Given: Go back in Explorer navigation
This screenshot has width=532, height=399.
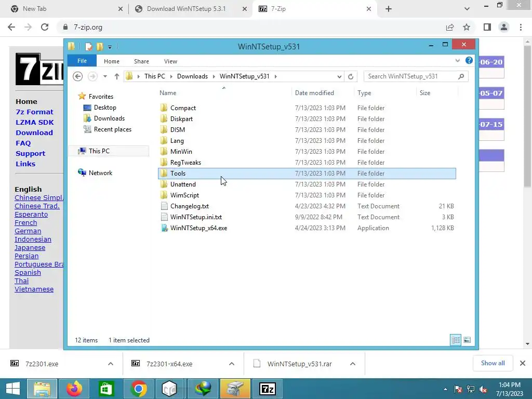Looking at the screenshot, I should [x=78, y=76].
